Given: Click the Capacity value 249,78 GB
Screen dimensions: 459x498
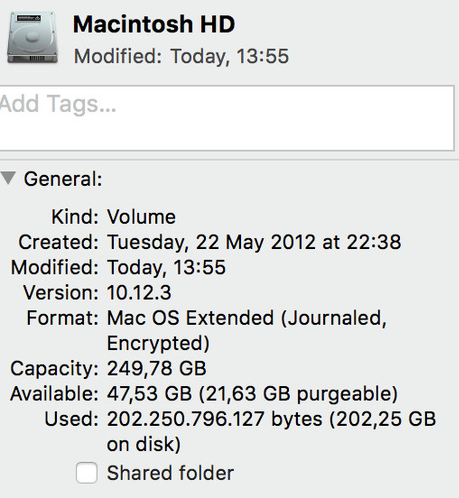Looking at the screenshot, I should tap(157, 368).
